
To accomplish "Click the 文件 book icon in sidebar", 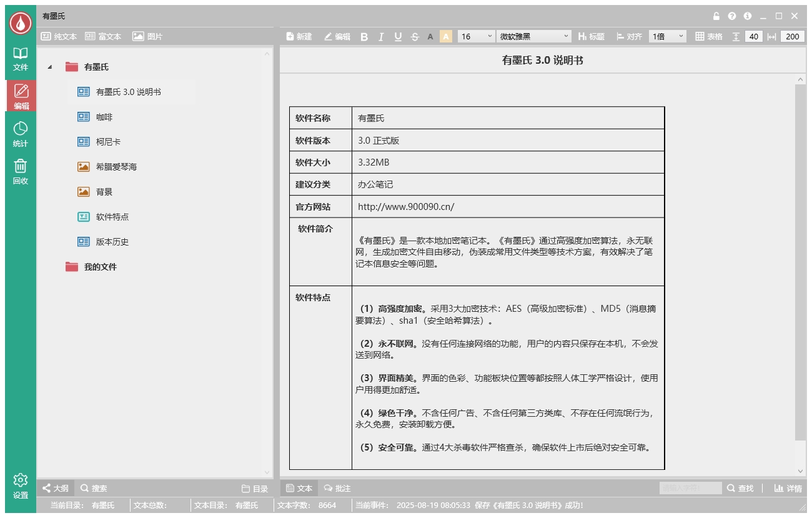I will (x=21, y=58).
